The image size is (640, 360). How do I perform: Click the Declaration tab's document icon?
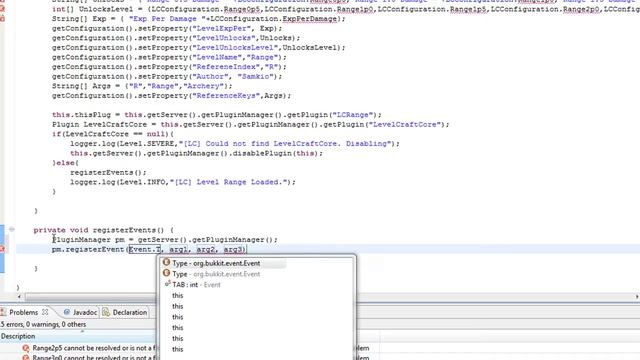(106, 312)
